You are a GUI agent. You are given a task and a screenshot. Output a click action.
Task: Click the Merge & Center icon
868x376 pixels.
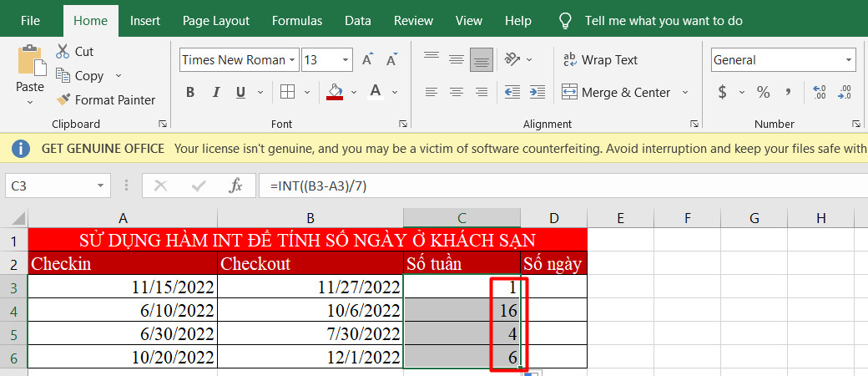[x=569, y=92]
